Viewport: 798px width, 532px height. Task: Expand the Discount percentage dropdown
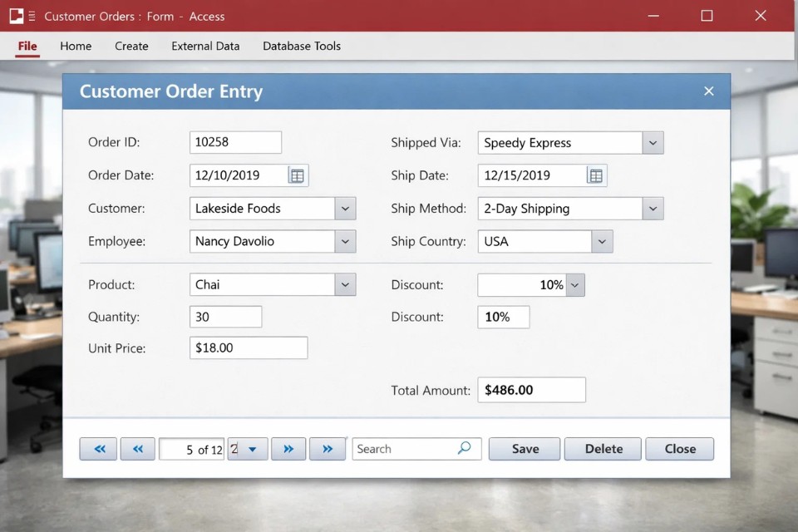pos(575,285)
